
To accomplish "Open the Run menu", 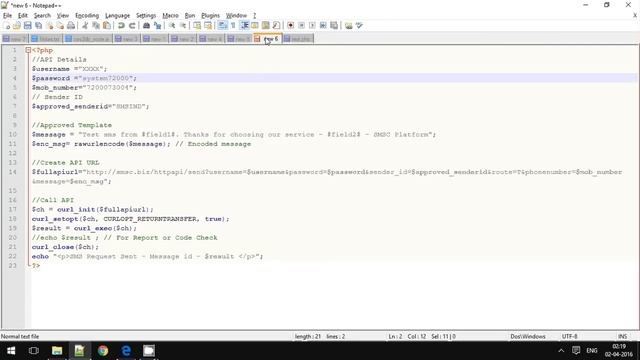I will [x=190, y=16].
